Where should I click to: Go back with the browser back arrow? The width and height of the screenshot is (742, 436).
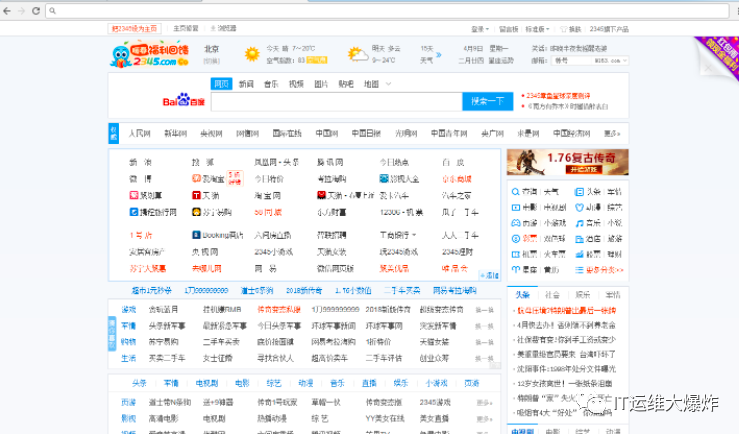tap(7, 10)
